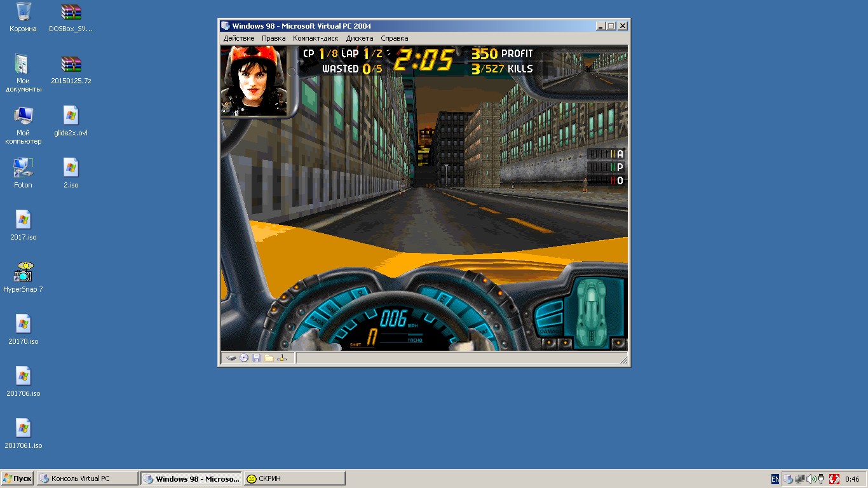
Task: Click the shared folder status icon in Virtual PC
Action: pyautogui.click(x=269, y=358)
